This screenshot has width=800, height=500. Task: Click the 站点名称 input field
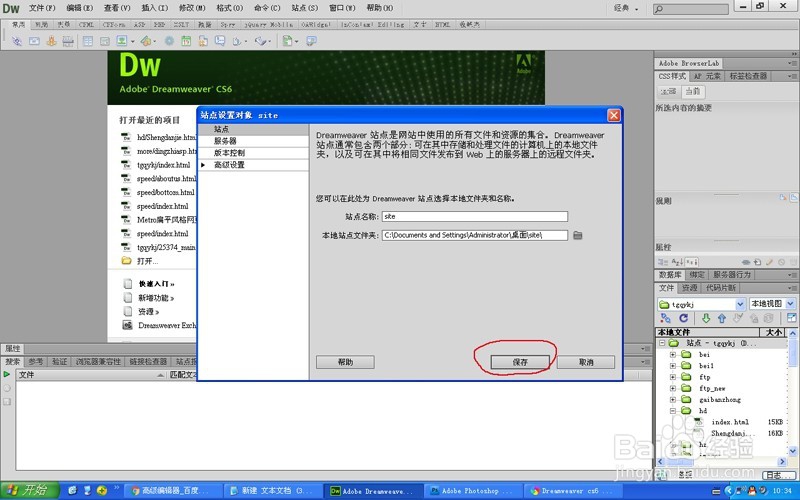[x=474, y=216]
